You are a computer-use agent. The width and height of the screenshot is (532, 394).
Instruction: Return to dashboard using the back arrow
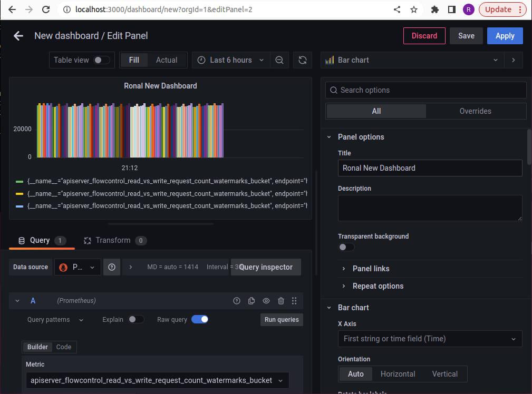click(18, 36)
